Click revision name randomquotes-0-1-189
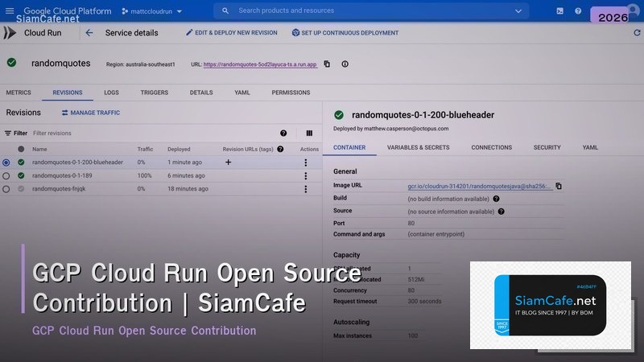 click(62, 175)
